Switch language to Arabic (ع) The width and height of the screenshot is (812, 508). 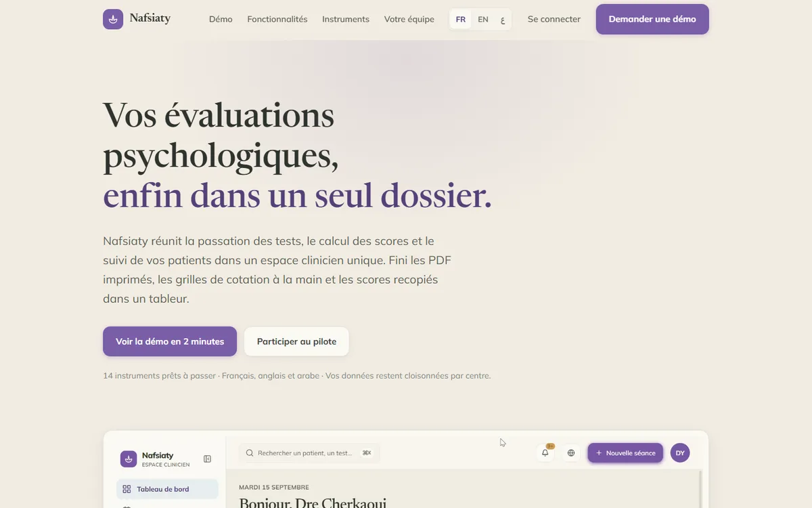pyautogui.click(x=502, y=19)
